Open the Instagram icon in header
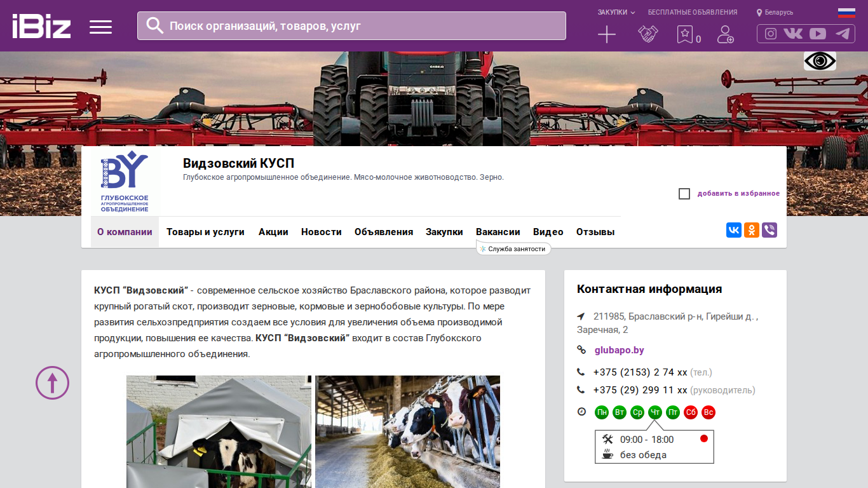Screen dimensions: 868x488 pyautogui.click(x=771, y=34)
